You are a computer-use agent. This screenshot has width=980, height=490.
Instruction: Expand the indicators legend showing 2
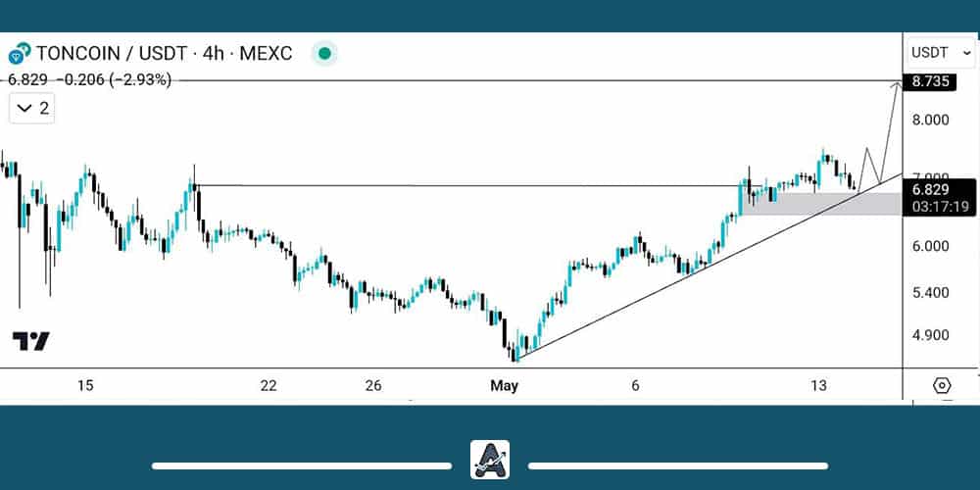32,108
